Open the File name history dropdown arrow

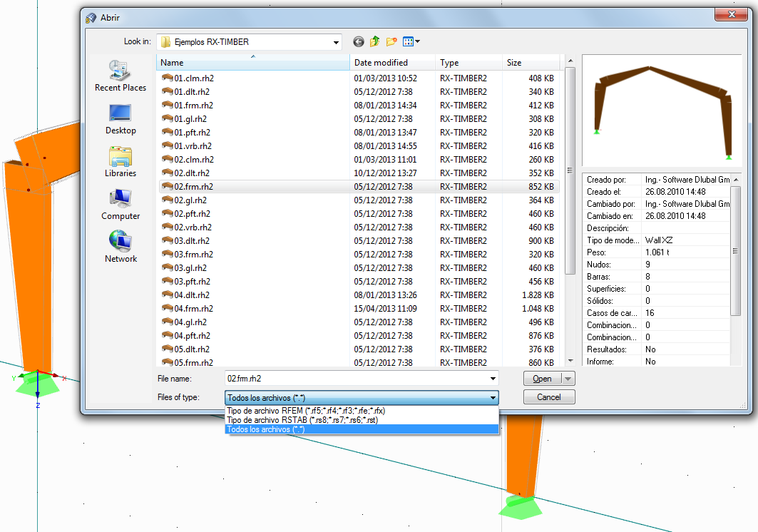click(x=493, y=379)
